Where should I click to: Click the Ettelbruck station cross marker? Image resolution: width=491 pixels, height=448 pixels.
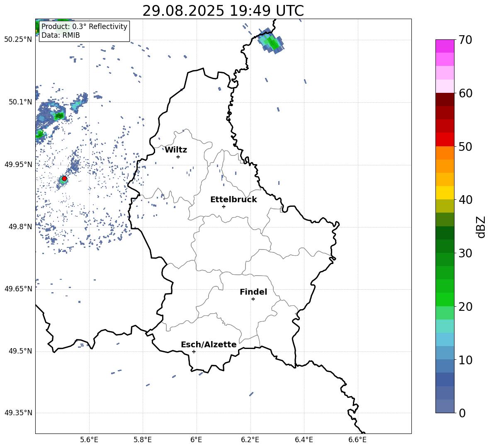224,206
